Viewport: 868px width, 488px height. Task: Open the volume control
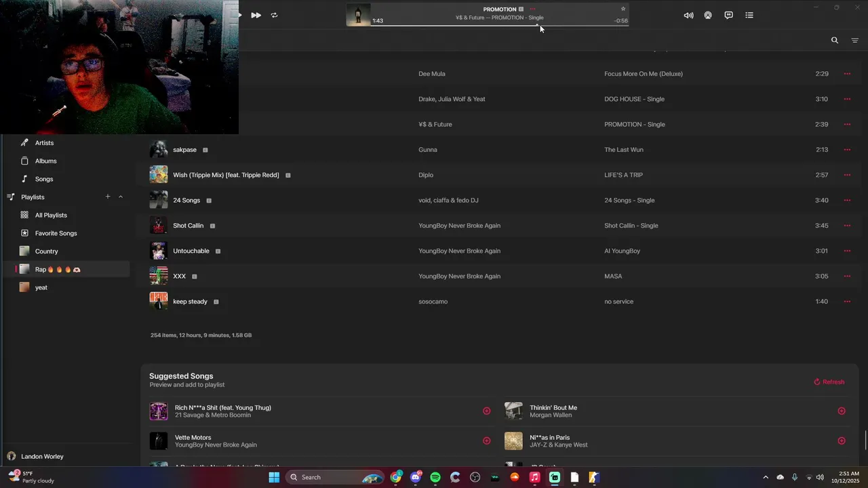click(x=688, y=15)
